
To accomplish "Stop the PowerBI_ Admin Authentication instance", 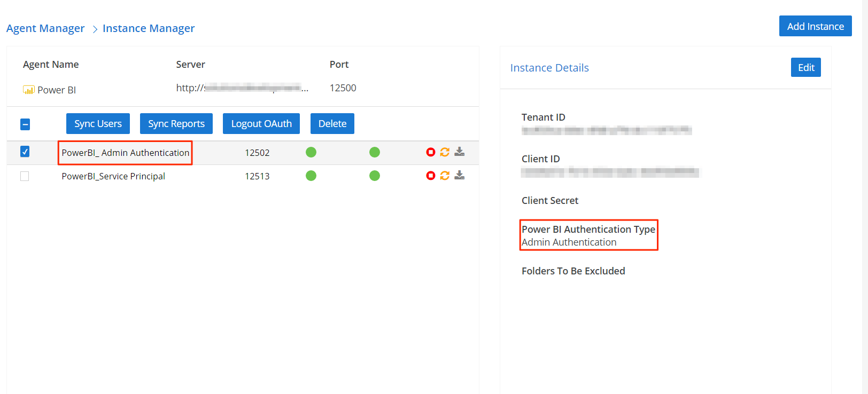I will (x=430, y=152).
